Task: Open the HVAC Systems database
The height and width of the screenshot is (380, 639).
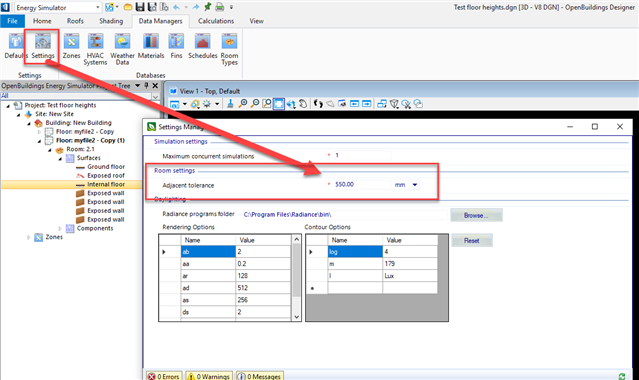Action: click(95, 49)
